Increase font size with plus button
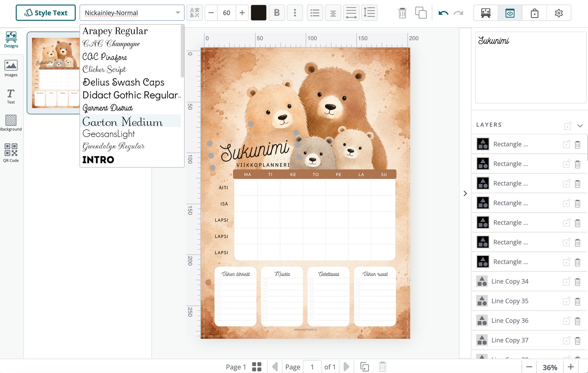 242,13
